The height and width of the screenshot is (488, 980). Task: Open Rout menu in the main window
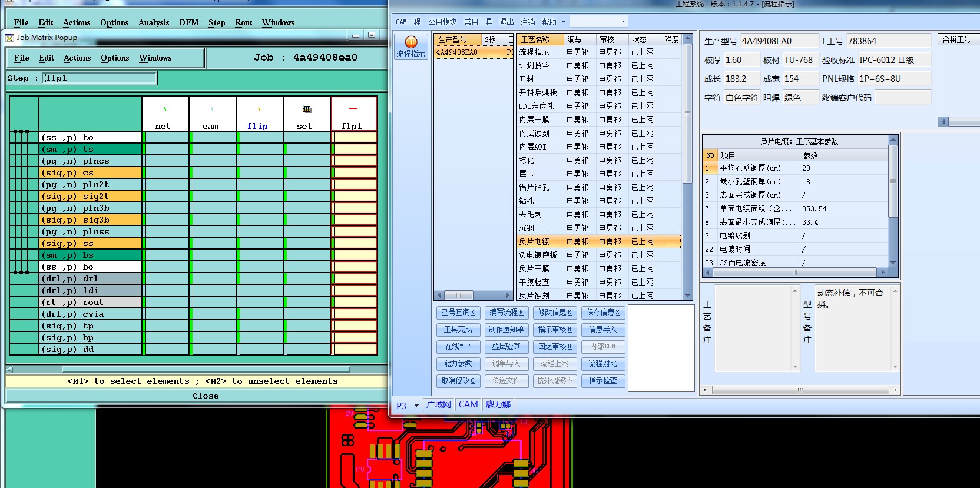point(244,22)
